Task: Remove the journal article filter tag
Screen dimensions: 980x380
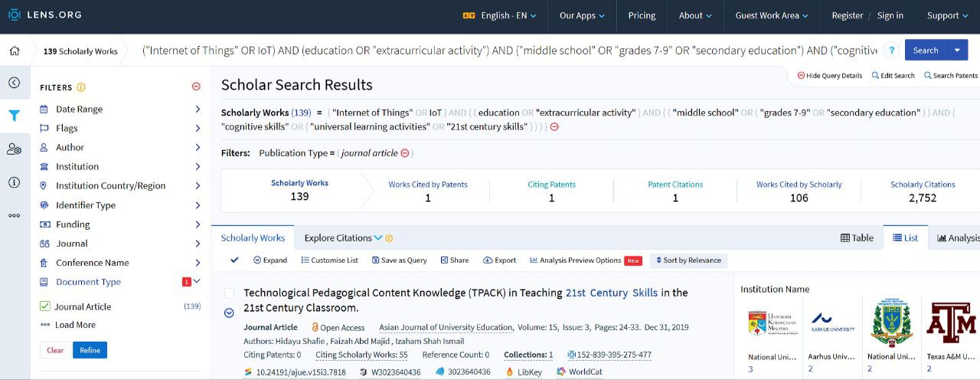Action: click(405, 153)
